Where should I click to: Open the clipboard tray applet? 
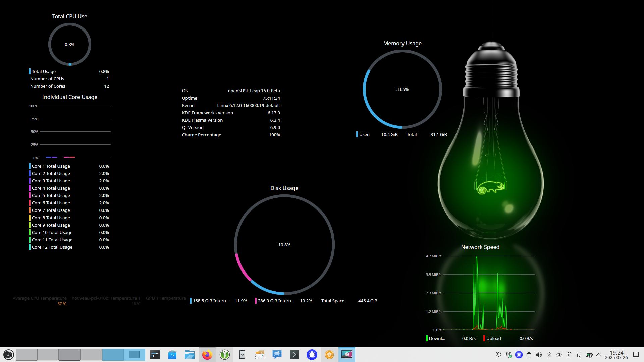pyautogui.click(x=529, y=355)
